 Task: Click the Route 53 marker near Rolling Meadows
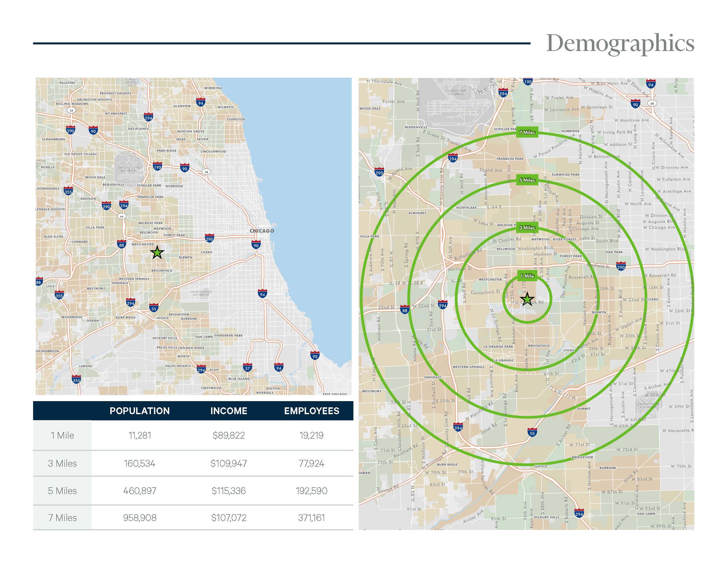coord(71,110)
